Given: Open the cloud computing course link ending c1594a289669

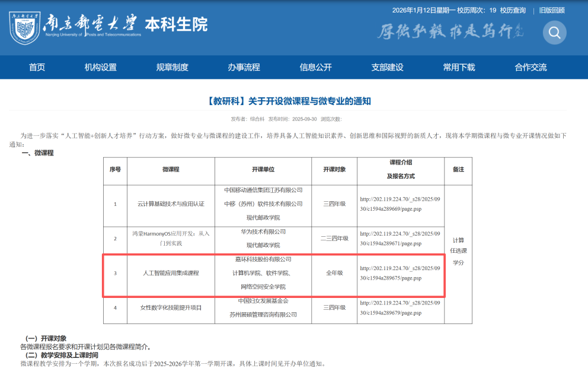Looking at the screenshot, I should tap(400, 204).
